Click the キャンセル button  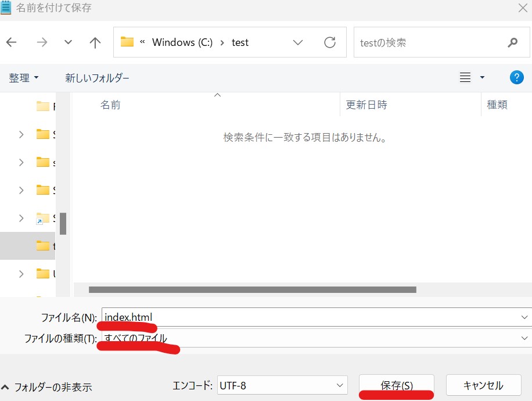(483, 385)
